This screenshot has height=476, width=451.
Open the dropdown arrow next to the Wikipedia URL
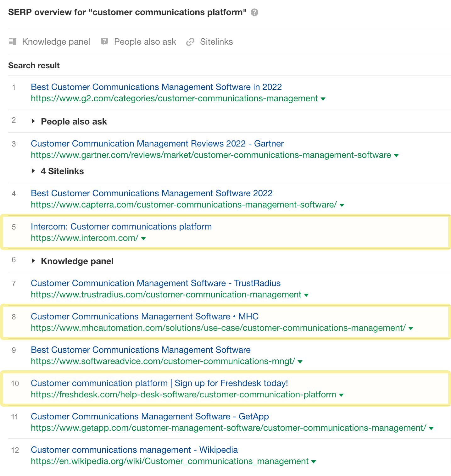(313, 462)
